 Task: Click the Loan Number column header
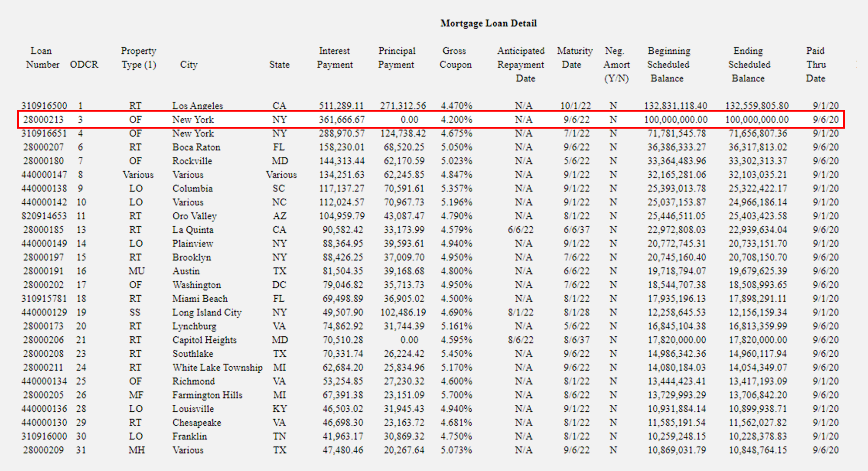[x=42, y=58]
